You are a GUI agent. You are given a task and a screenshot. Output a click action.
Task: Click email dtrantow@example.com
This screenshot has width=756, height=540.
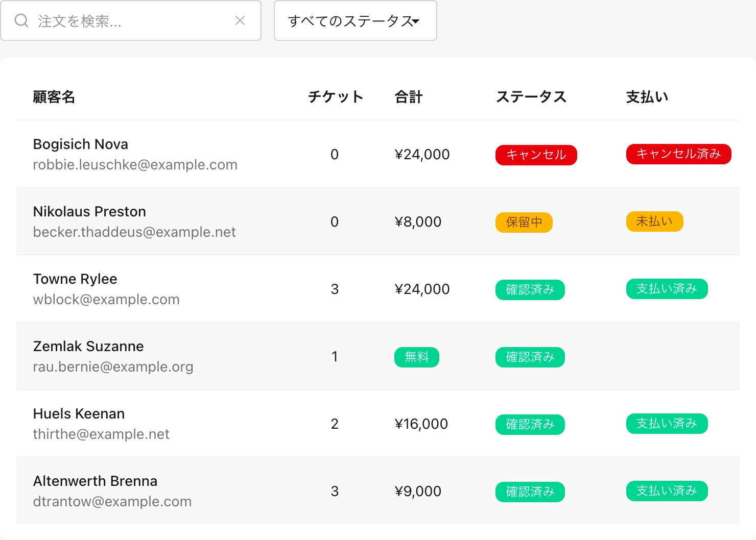(x=112, y=502)
